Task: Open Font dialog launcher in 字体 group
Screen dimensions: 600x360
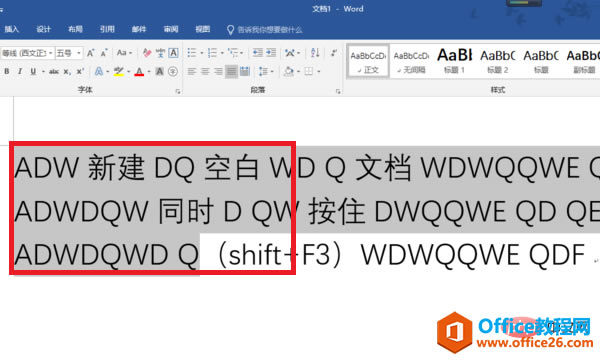Action: tap(178, 91)
